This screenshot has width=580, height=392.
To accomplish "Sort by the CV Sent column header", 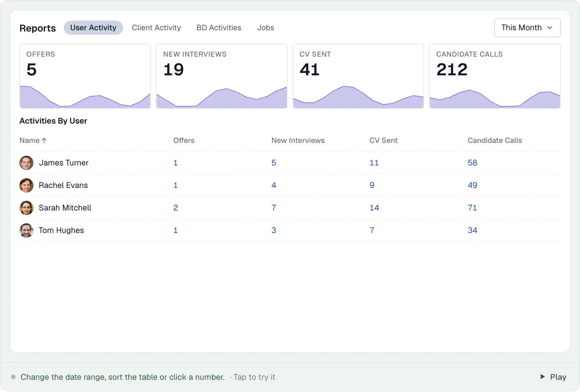I will coord(383,140).
